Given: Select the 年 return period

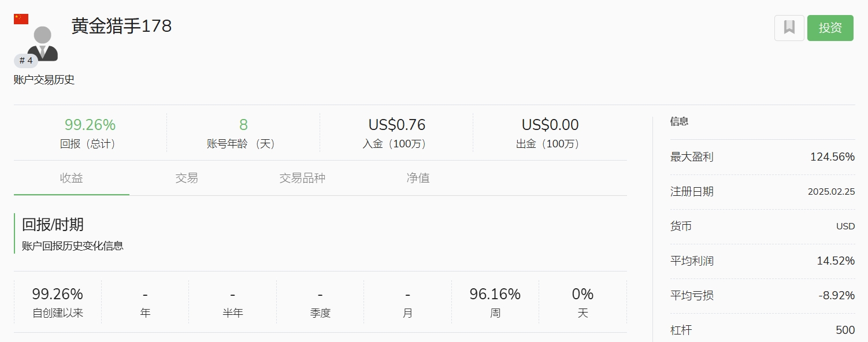Looking at the screenshot, I should click(145, 303).
